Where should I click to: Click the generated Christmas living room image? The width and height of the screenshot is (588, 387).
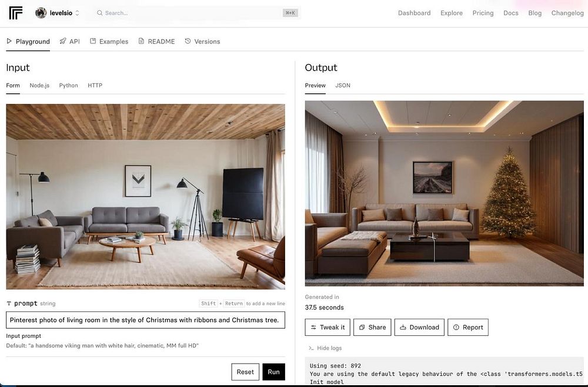point(445,193)
